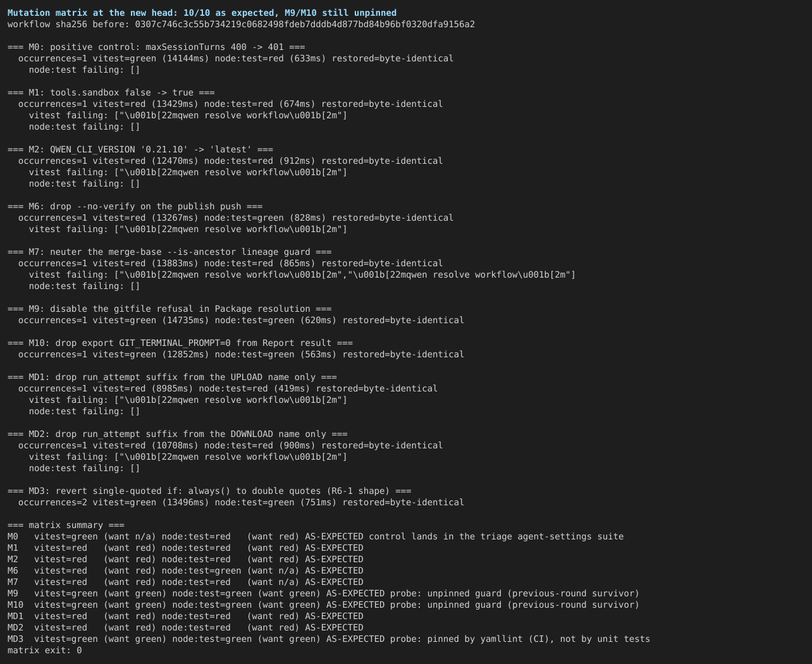This screenshot has width=812, height=664.
Task: Select the M6 drop --no-verify header line
Action: point(135,206)
